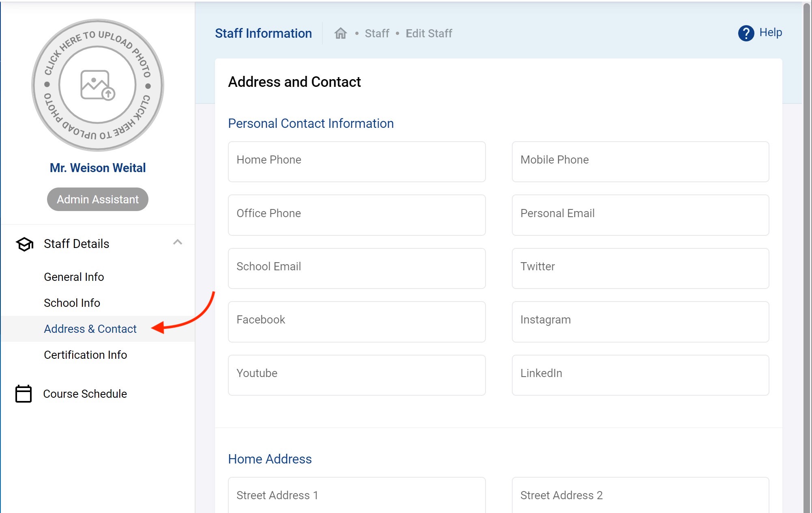
Task: Click the Admin Assistant badge
Action: (x=97, y=199)
